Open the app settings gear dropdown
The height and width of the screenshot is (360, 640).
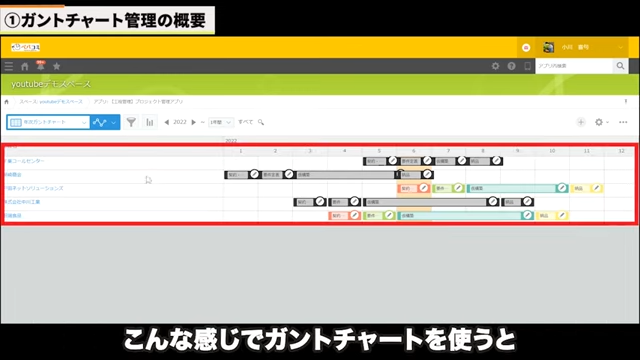click(x=601, y=122)
